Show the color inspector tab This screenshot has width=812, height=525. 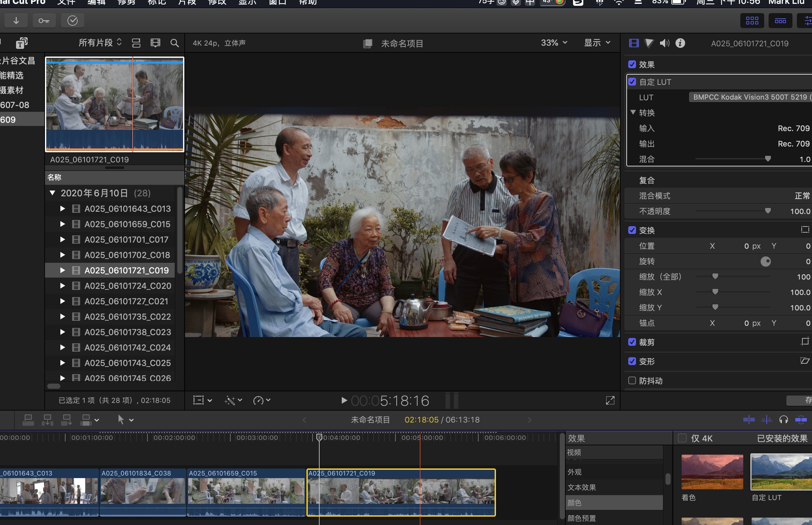[649, 43]
